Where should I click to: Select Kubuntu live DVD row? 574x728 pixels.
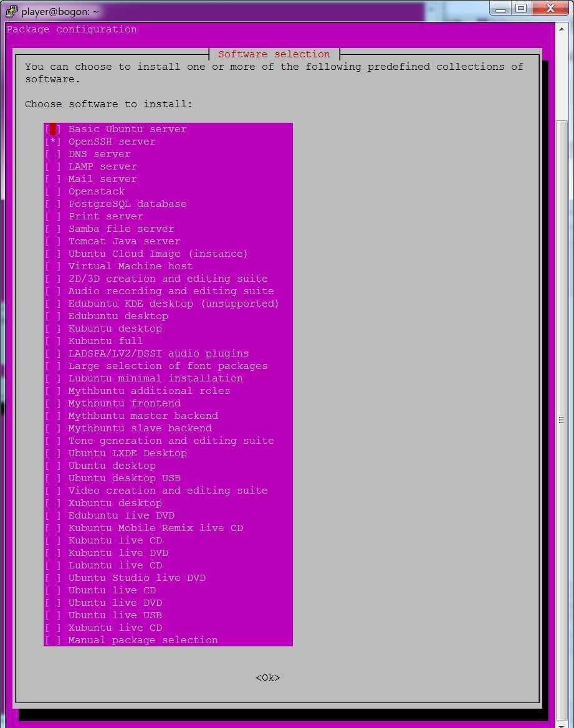click(168, 553)
